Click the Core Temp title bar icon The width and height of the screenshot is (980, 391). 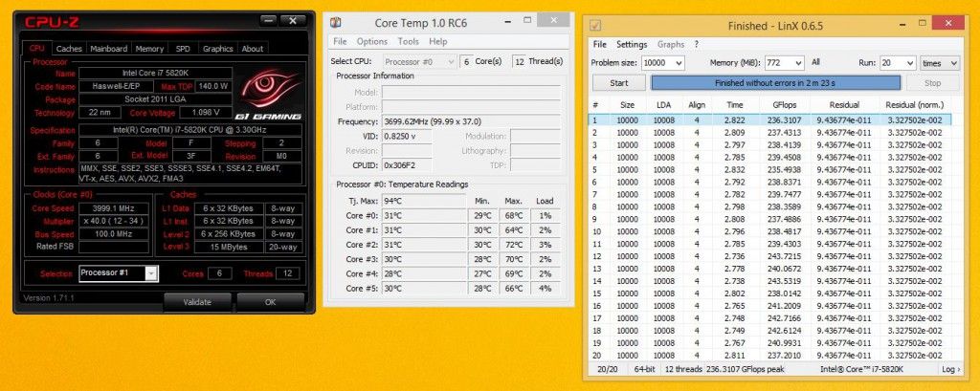pos(336,23)
